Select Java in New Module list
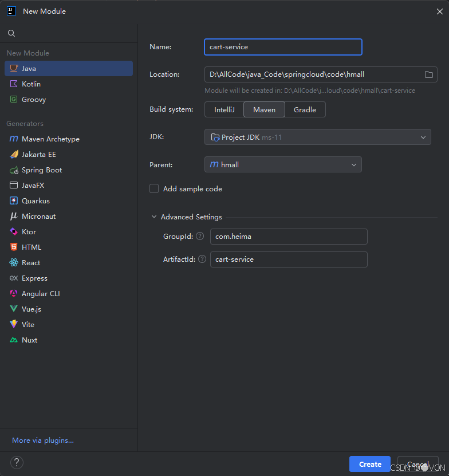 tap(69, 68)
